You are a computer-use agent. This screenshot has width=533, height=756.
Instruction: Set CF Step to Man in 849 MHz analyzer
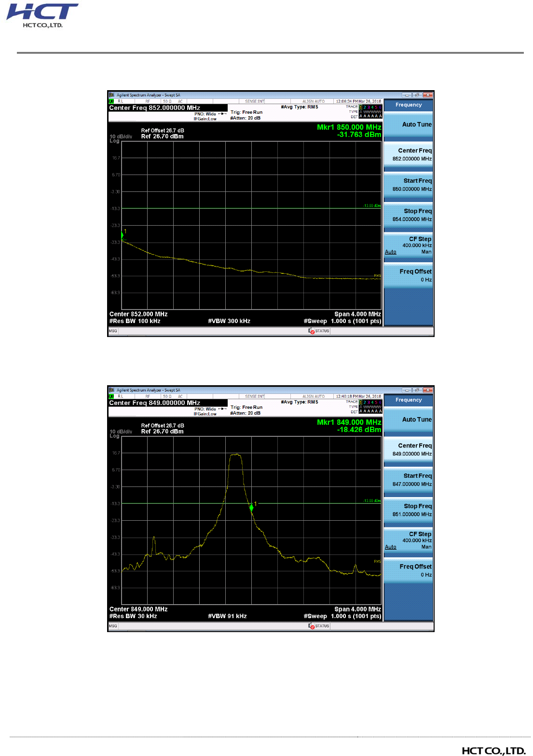[x=426, y=547]
